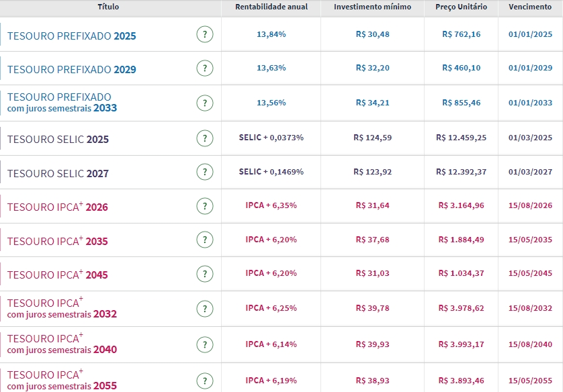The height and width of the screenshot is (392, 563).
Task: Show info icon for Tesouro IPCA+ 2045
Action: coord(205,274)
